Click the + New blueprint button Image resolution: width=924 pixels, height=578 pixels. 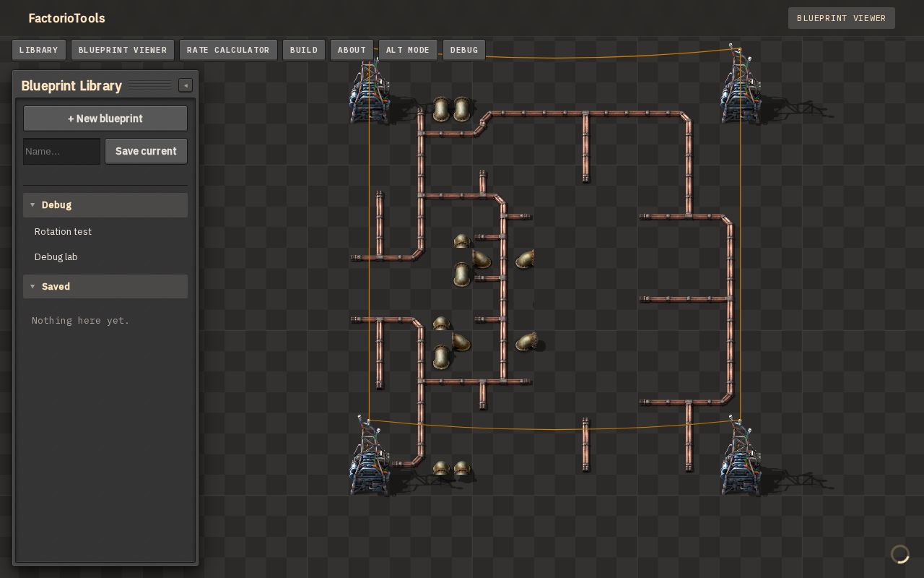point(105,118)
